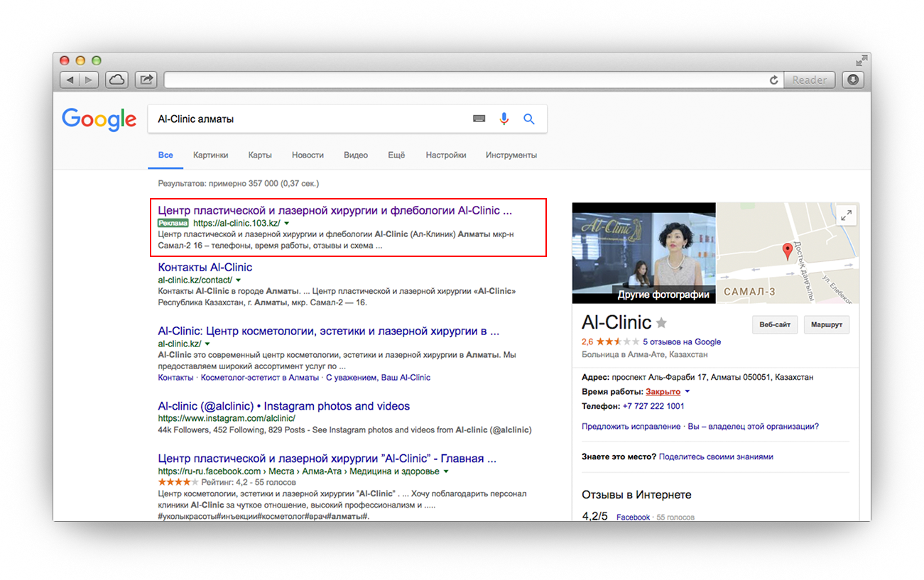Open the Косметолог-эстетист в Алматы sitelink
The image size is (924, 580).
[260, 378]
